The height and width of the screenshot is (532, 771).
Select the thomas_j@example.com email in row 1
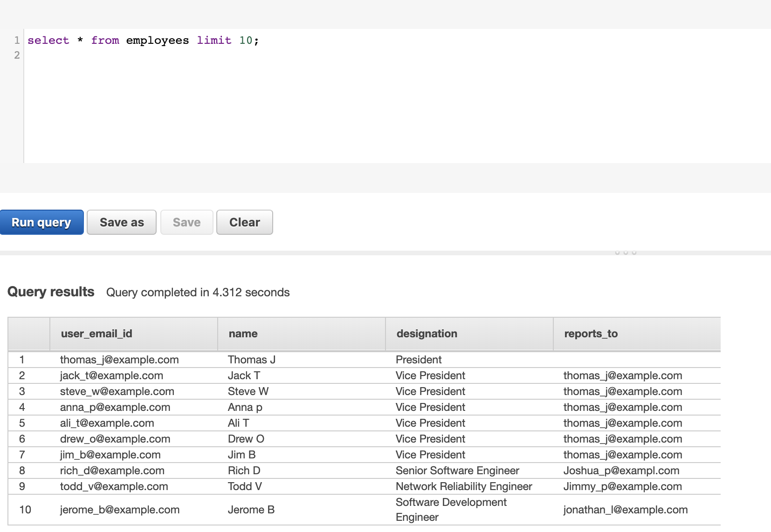pyautogui.click(x=119, y=360)
